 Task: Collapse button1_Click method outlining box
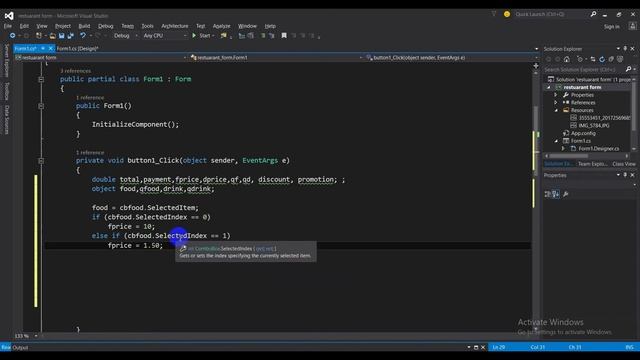41,161
